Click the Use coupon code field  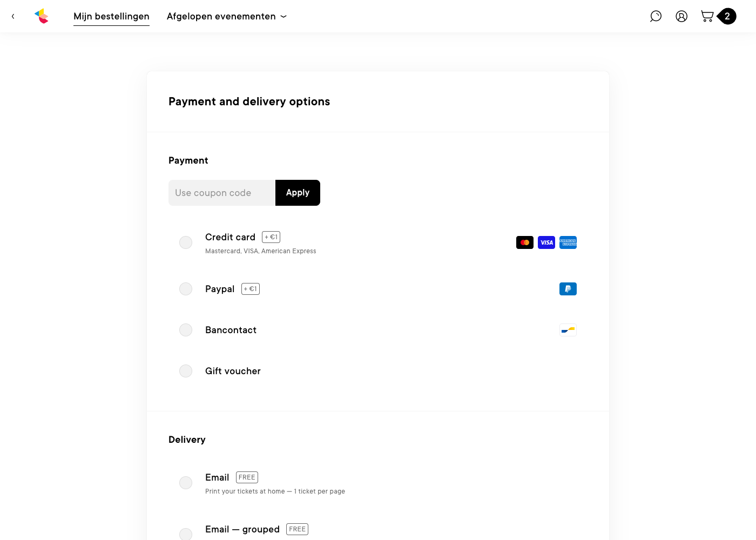[x=222, y=193]
